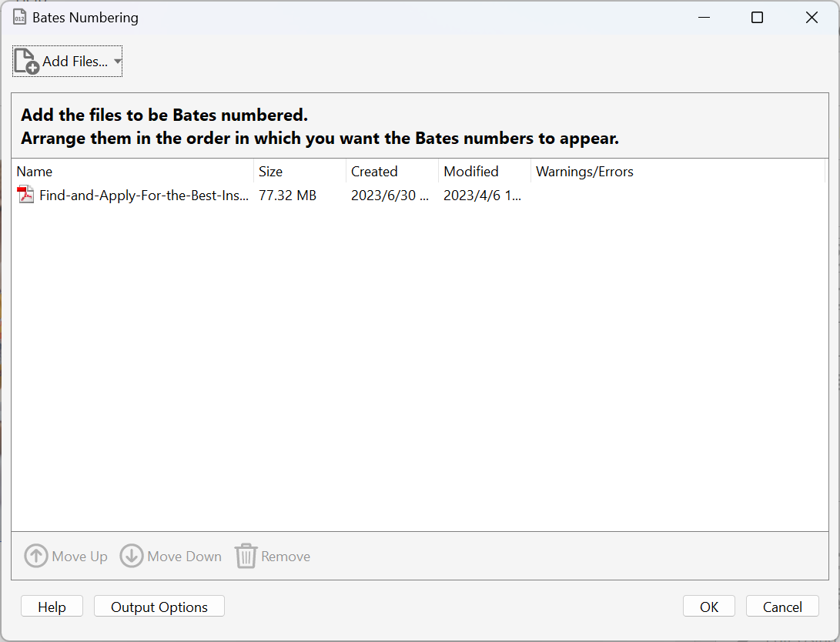
Task: Open the Help button
Action: point(52,607)
